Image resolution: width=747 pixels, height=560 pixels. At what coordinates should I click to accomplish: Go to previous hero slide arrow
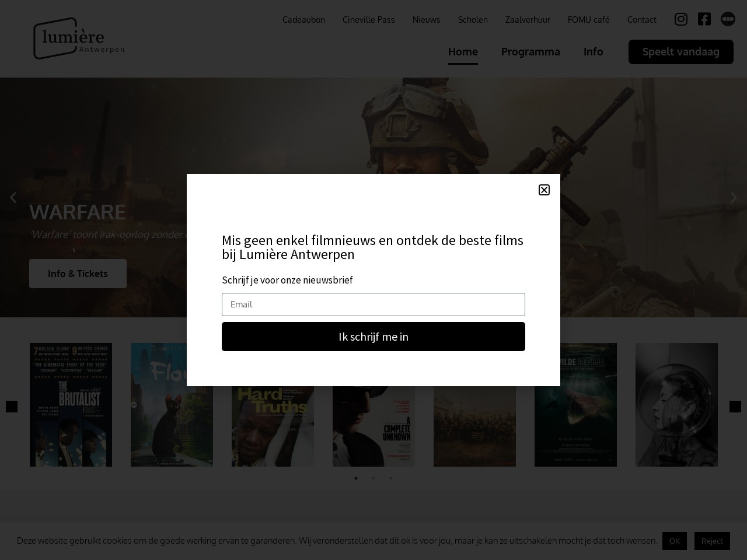[x=13, y=198]
